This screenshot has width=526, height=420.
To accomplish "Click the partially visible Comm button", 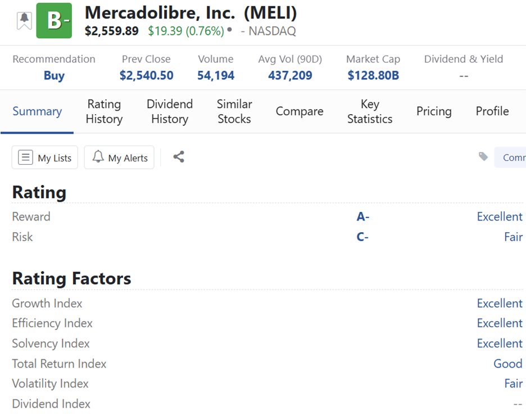I will pyautogui.click(x=510, y=157).
